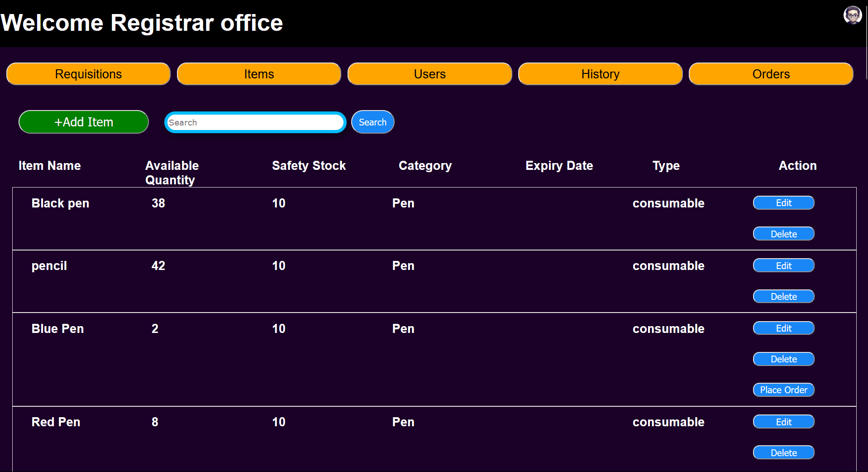Delete the pencil row
Screen dimensions: 868x472
[x=783, y=296]
